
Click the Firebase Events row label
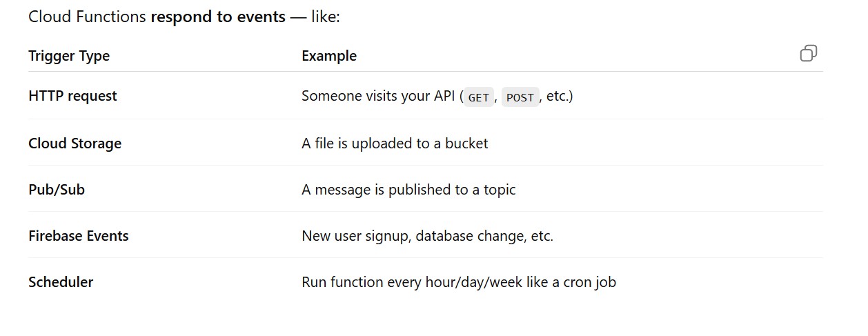(x=78, y=236)
